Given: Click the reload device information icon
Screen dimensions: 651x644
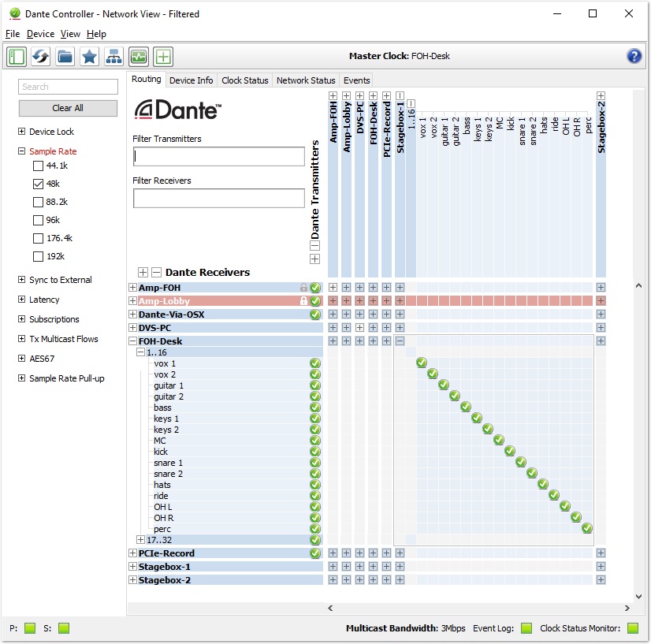Looking at the screenshot, I should (41, 56).
